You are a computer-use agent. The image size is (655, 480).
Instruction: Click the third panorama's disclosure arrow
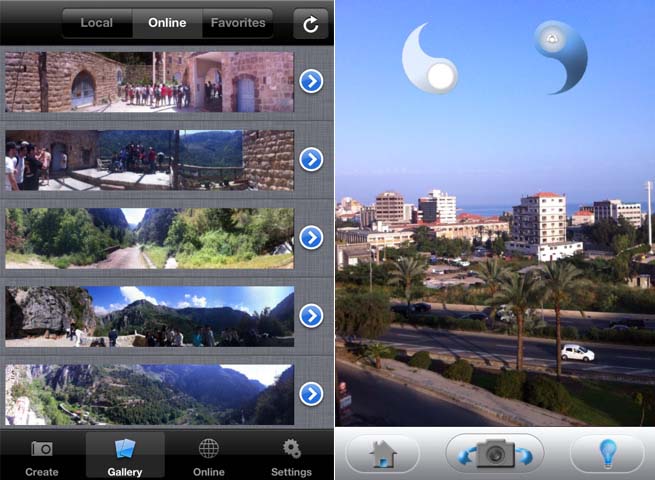point(311,237)
